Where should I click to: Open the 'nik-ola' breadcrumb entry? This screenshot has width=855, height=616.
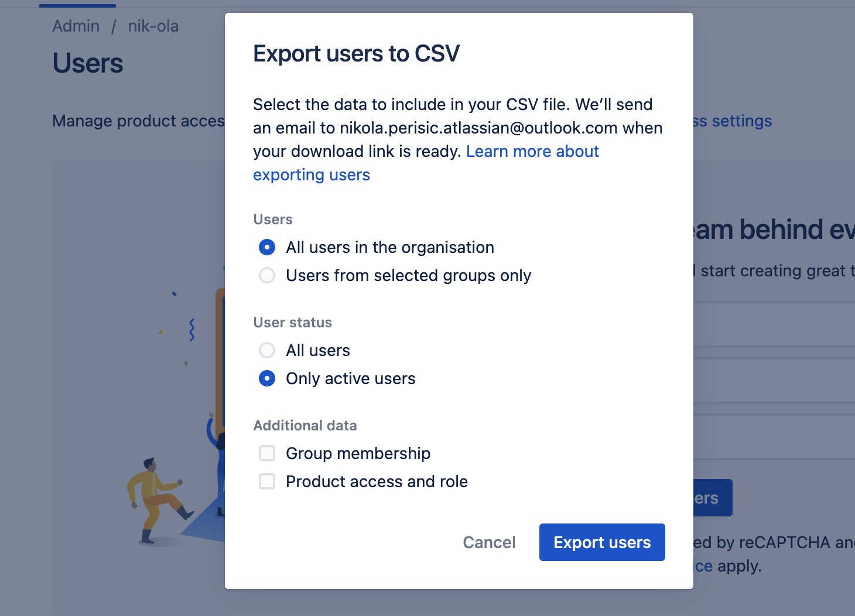tap(153, 26)
